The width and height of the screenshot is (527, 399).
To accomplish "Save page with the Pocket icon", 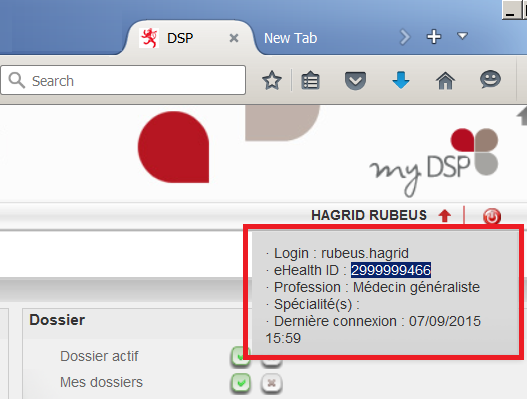I will click(x=355, y=81).
